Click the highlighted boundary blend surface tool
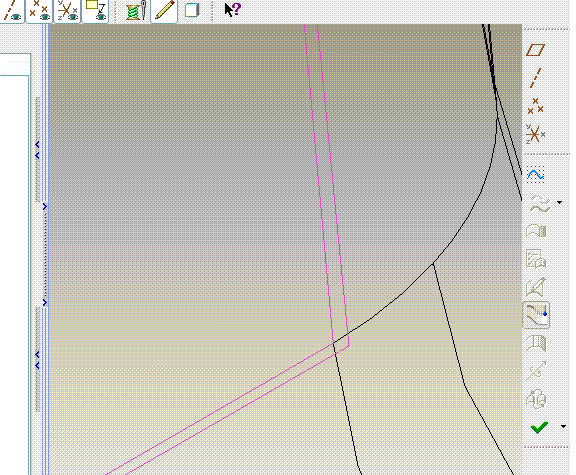The width and height of the screenshot is (576, 475). point(536,315)
